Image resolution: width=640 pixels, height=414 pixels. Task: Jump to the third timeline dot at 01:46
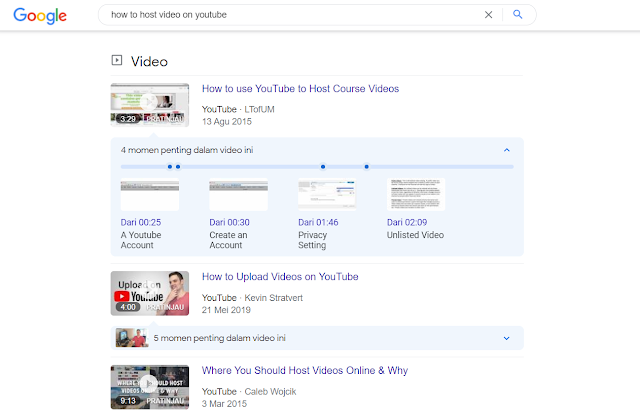tap(323, 167)
